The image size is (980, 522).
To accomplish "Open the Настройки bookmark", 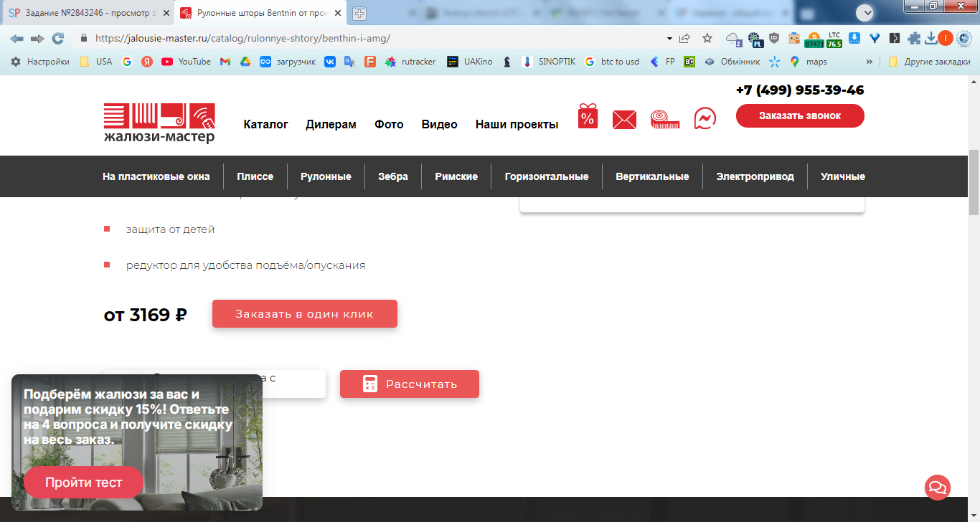I will tap(40, 62).
